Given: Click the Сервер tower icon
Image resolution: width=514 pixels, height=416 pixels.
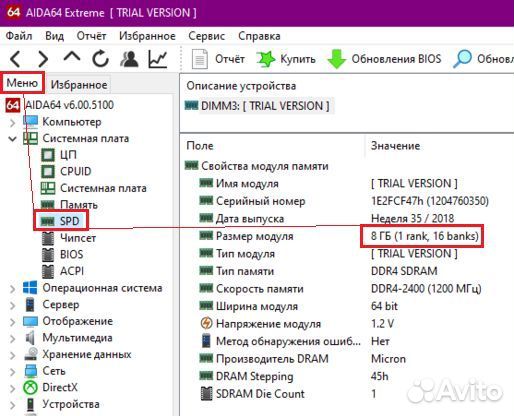Looking at the screenshot, I should 30,304.
